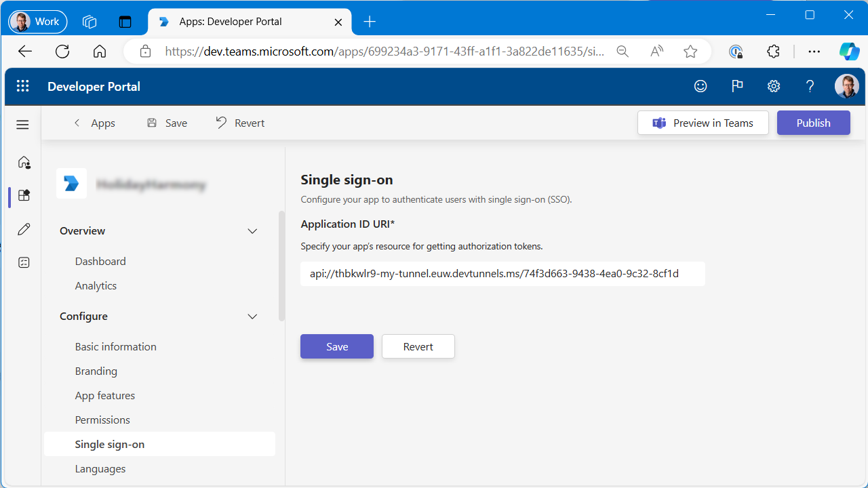Viewport: 868px width, 488px height.
Task: View site information lock icon
Action: coord(144,52)
